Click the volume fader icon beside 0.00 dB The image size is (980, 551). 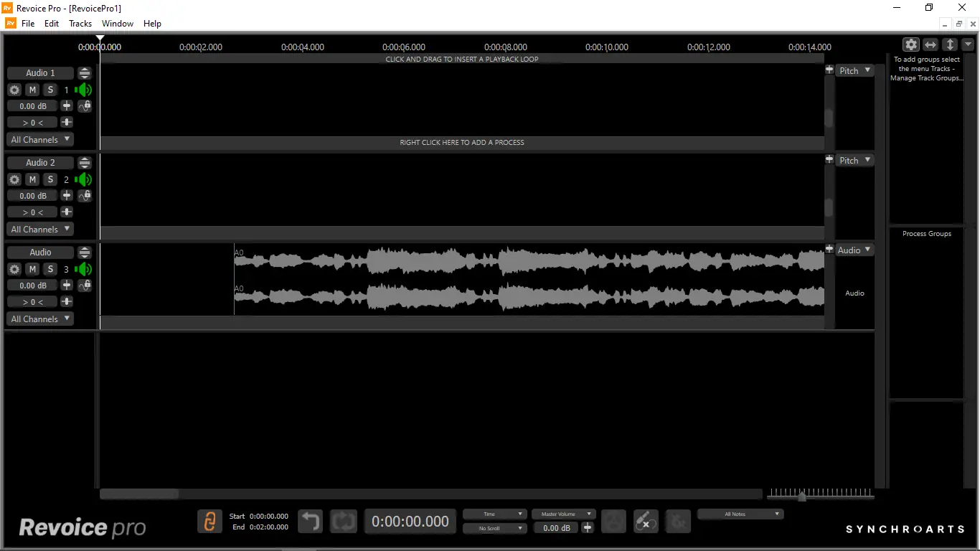coord(66,105)
